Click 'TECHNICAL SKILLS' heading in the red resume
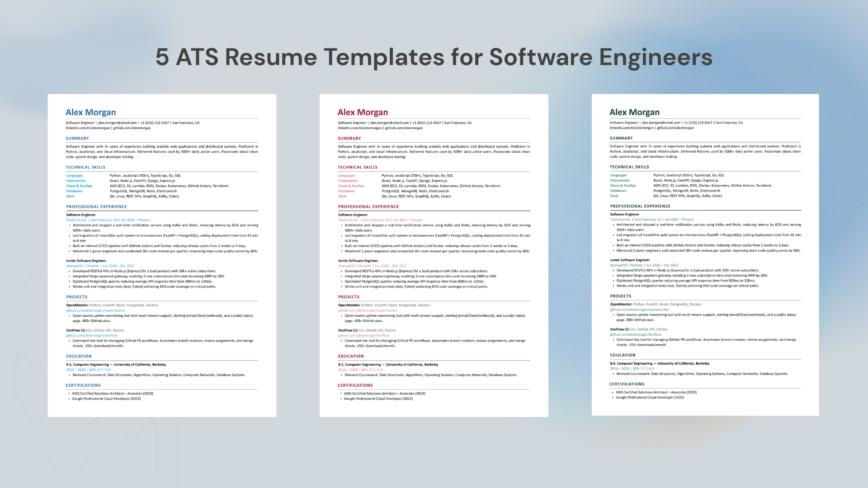Image resolution: width=868 pixels, height=488 pixels. (358, 167)
